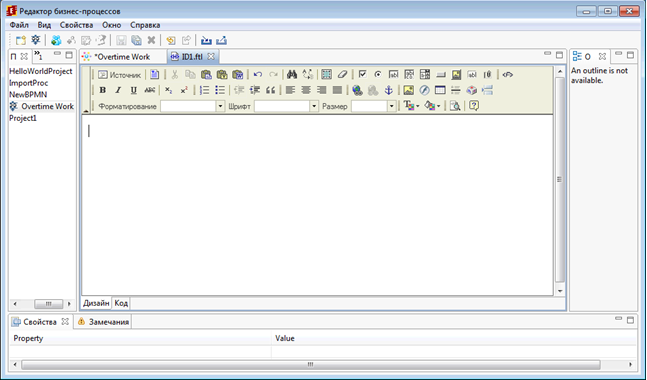Image resolution: width=647 pixels, height=380 pixels.
Task: Open the Свойства menu
Action: [x=76, y=25]
